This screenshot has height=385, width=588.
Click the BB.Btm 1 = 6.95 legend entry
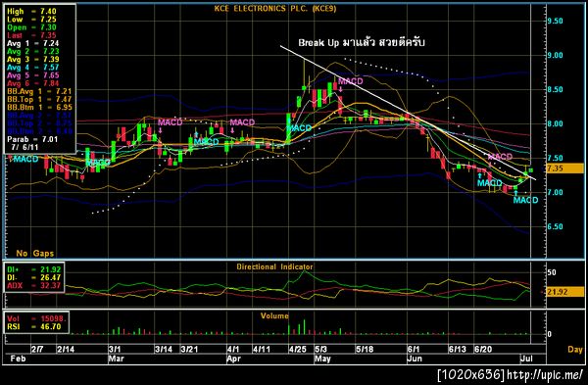point(39,107)
